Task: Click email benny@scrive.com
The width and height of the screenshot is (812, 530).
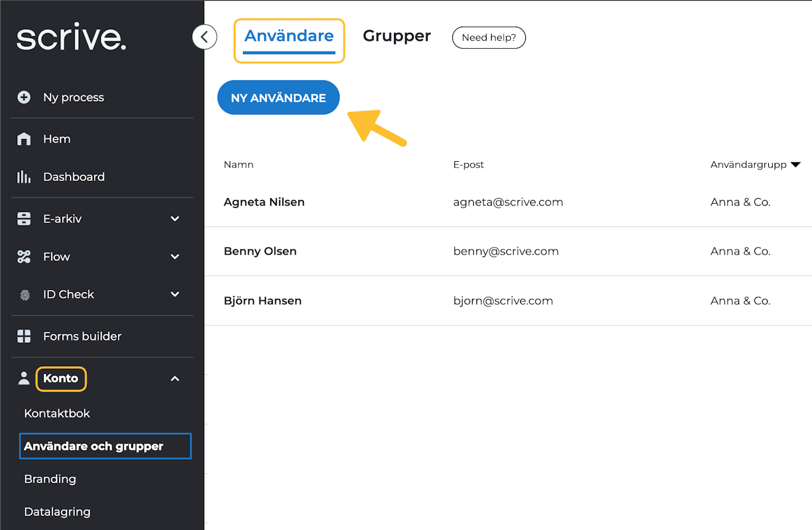Action: [506, 251]
